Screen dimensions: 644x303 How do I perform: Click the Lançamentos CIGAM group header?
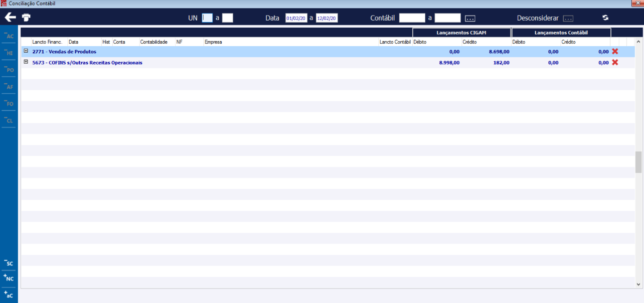[x=461, y=33]
